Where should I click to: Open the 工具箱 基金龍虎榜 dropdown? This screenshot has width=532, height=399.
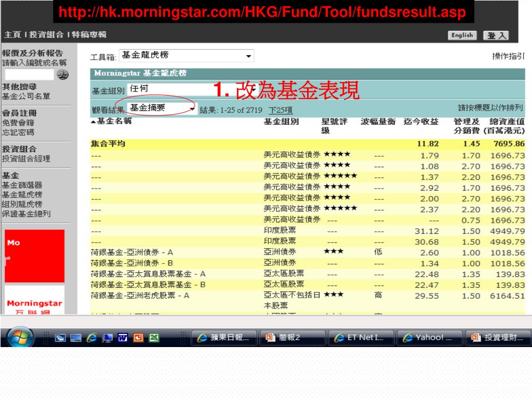[x=187, y=56]
